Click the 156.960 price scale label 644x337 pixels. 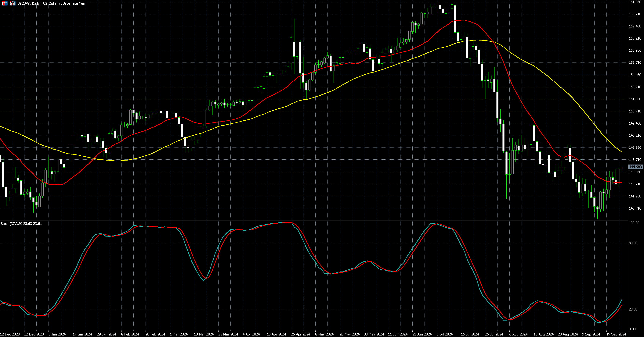[635, 51]
